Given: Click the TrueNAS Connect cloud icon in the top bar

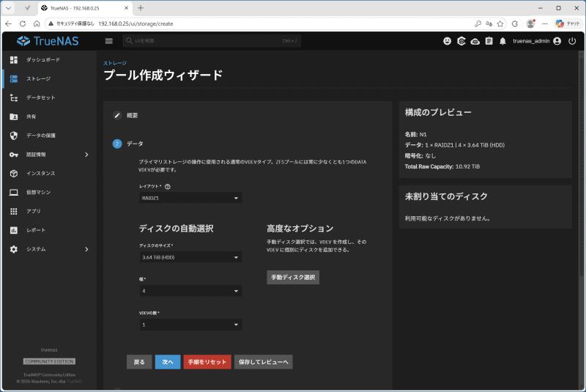Looking at the screenshot, I should (x=475, y=41).
